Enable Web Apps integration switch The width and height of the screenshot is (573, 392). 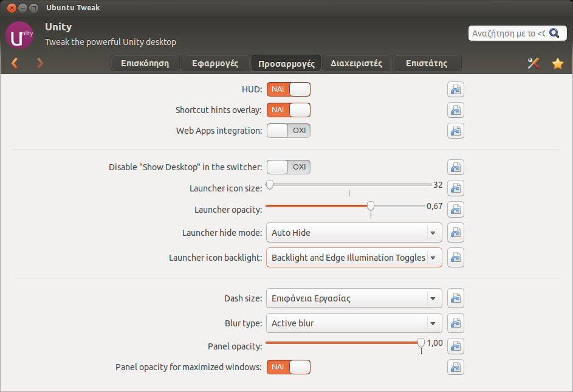289,131
